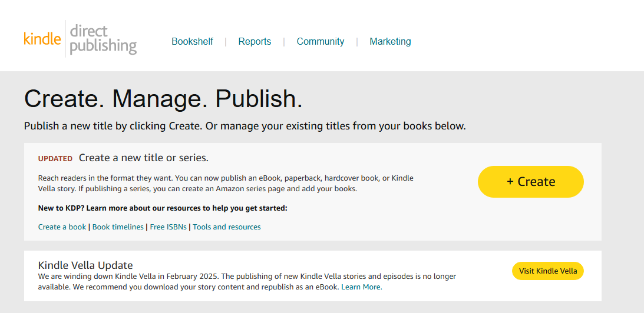644x313 pixels.
Task: Click the Kindle Direct Publishing logo
Action: pyautogui.click(x=80, y=39)
